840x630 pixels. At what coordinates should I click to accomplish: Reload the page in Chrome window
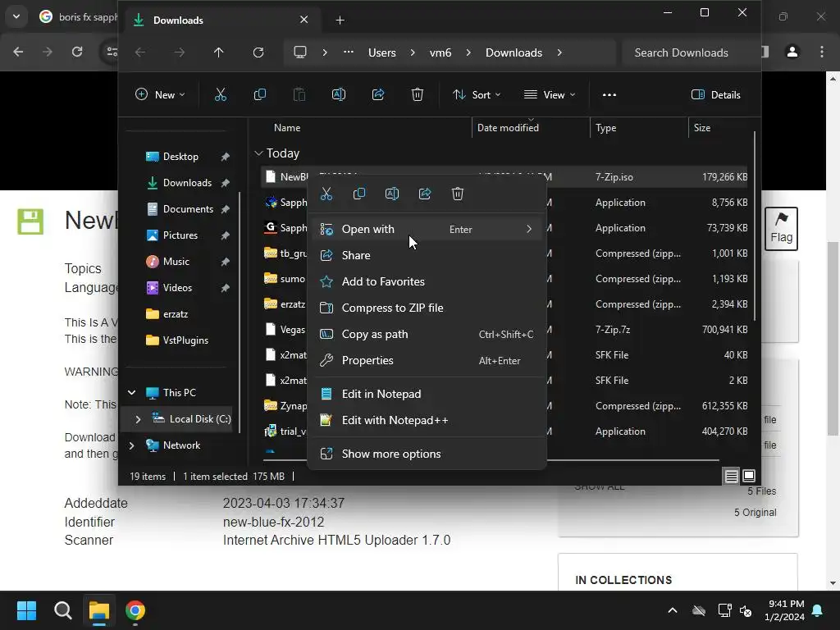point(77,52)
